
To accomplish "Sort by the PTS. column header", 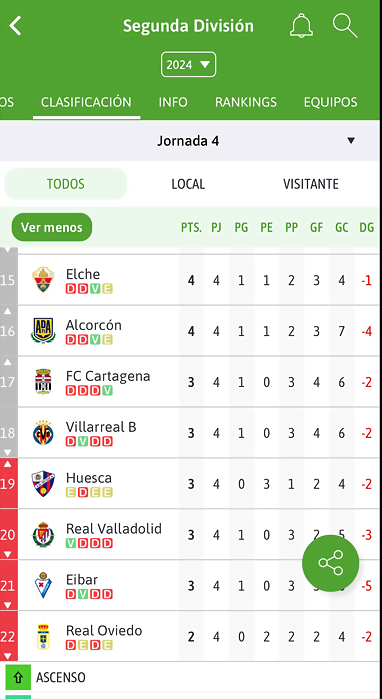I will click(191, 228).
